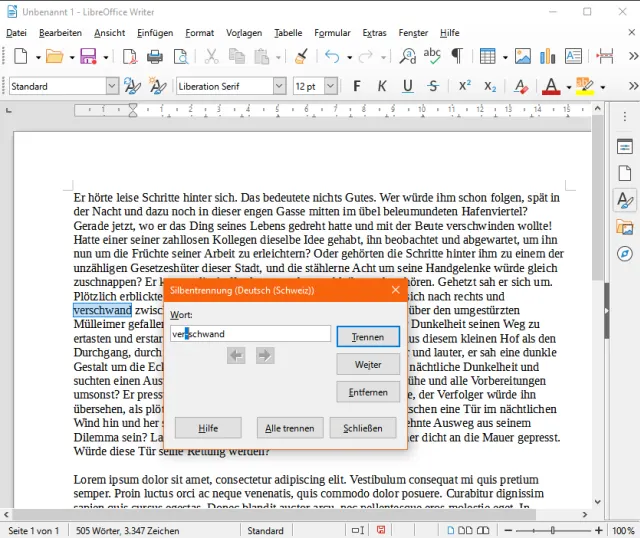The width and height of the screenshot is (640, 538).
Task: Click the Wort text field showing verschwand
Action: tap(250, 334)
